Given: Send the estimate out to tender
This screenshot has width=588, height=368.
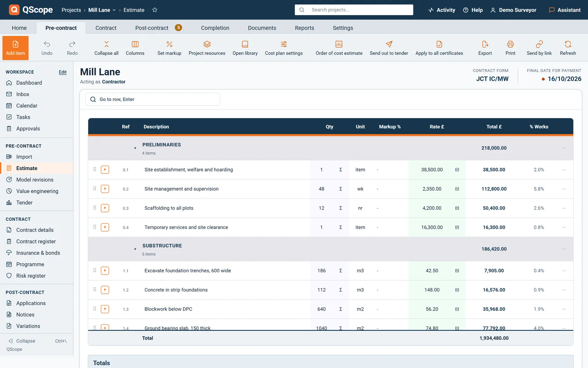Looking at the screenshot, I should pos(389,48).
